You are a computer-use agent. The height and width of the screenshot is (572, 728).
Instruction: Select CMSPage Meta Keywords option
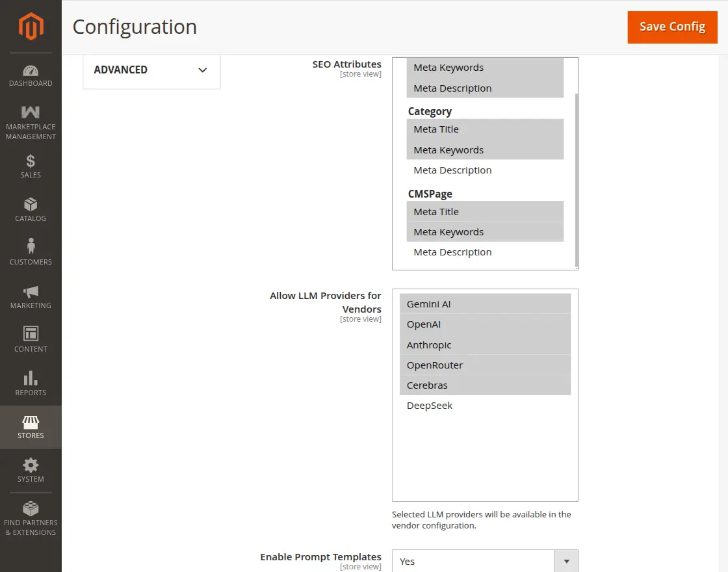click(485, 231)
